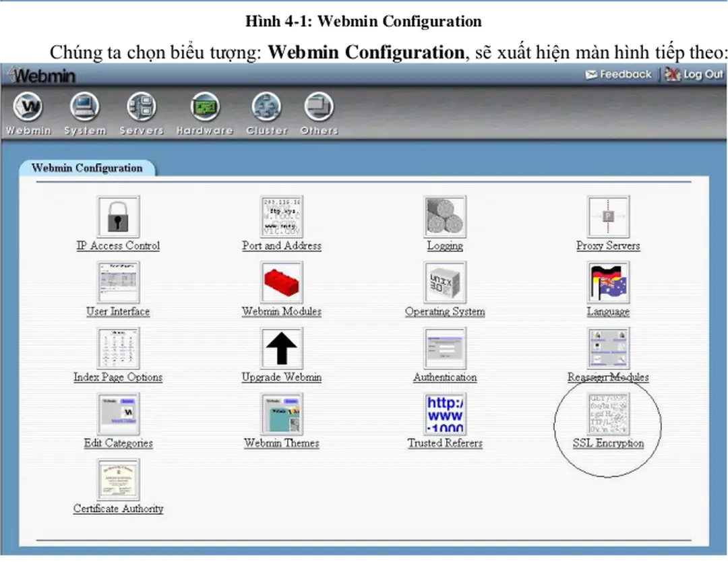728x562 pixels.
Task: Select the Proxy Servers icon
Action: 608,217
